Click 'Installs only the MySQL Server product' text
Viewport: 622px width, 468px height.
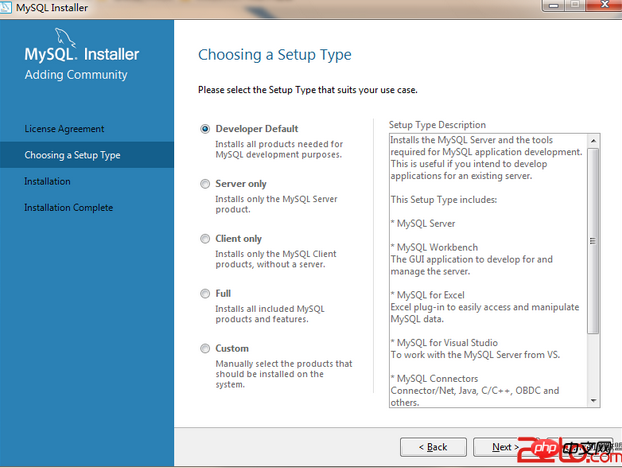click(276, 204)
